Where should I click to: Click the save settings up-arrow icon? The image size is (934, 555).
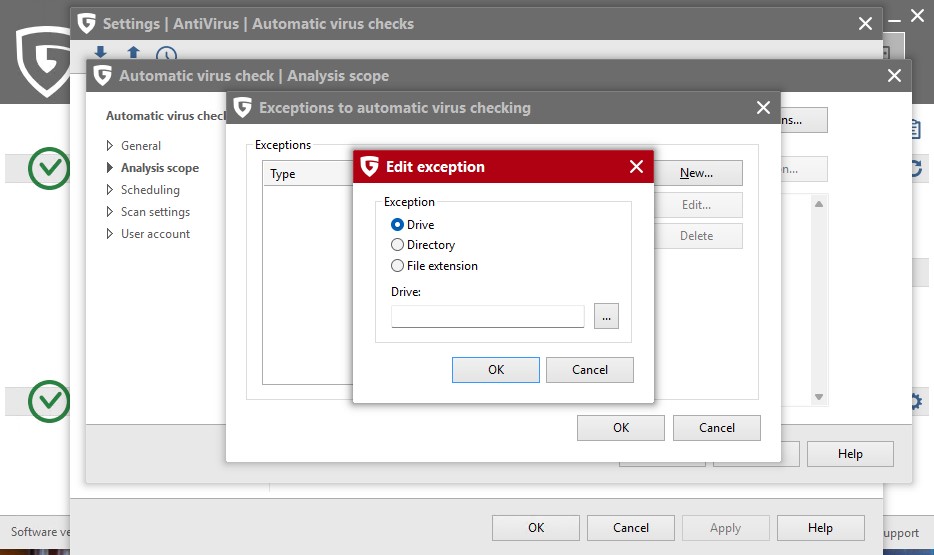(133, 52)
